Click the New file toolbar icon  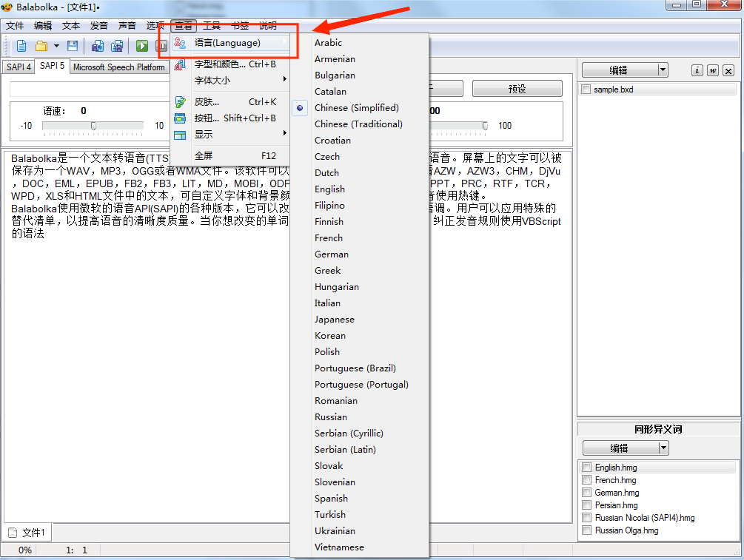click(21, 46)
